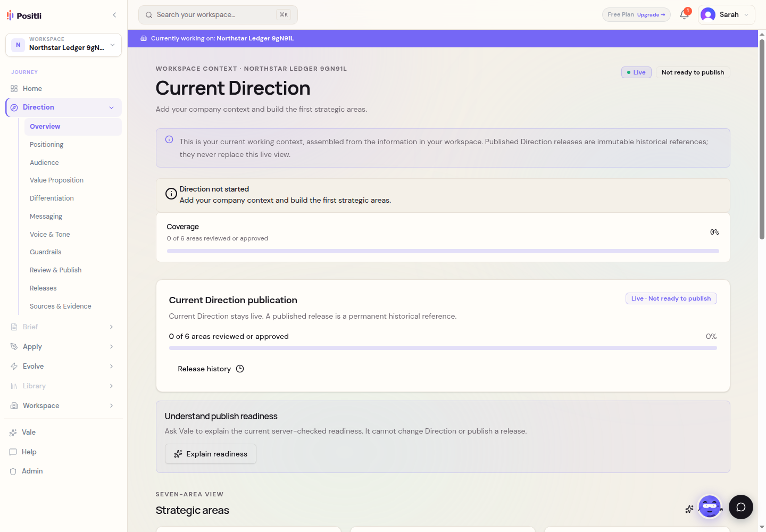Image resolution: width=766 pixels, height=532 pixels.
Task: Click the workspace banner building icon
Action: pos(144,38)
